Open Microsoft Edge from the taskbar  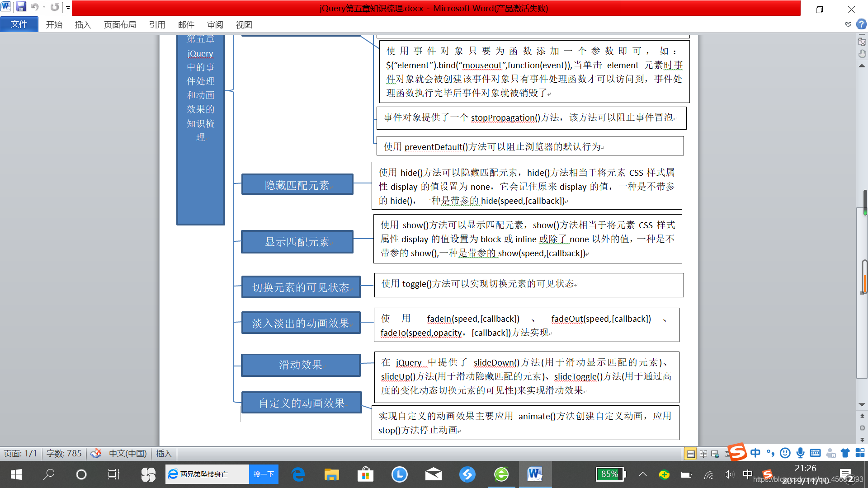click(298, 474)
